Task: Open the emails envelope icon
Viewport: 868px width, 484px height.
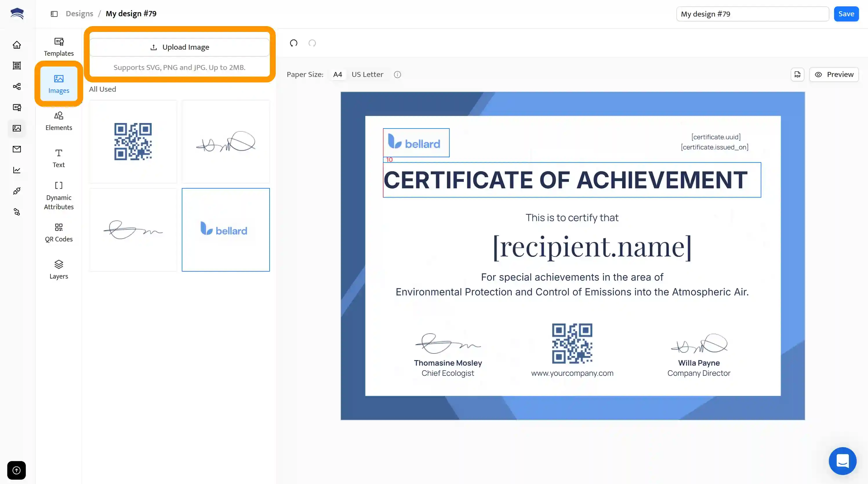Action: 17,149
